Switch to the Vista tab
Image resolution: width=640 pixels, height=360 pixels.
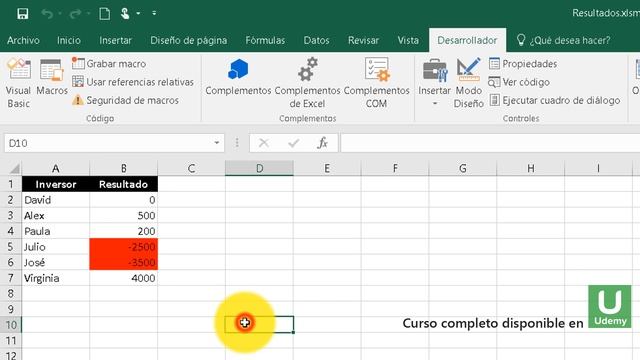[x=408, y=40]
